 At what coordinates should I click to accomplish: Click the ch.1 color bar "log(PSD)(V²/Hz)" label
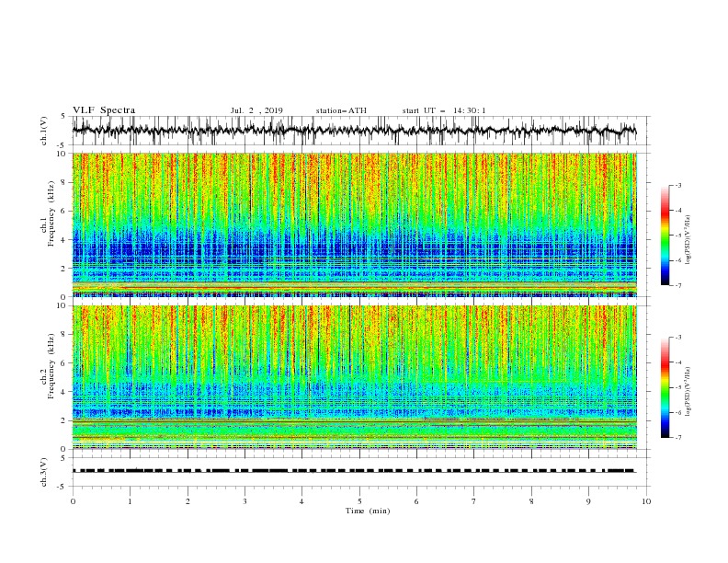coord(688,240)
